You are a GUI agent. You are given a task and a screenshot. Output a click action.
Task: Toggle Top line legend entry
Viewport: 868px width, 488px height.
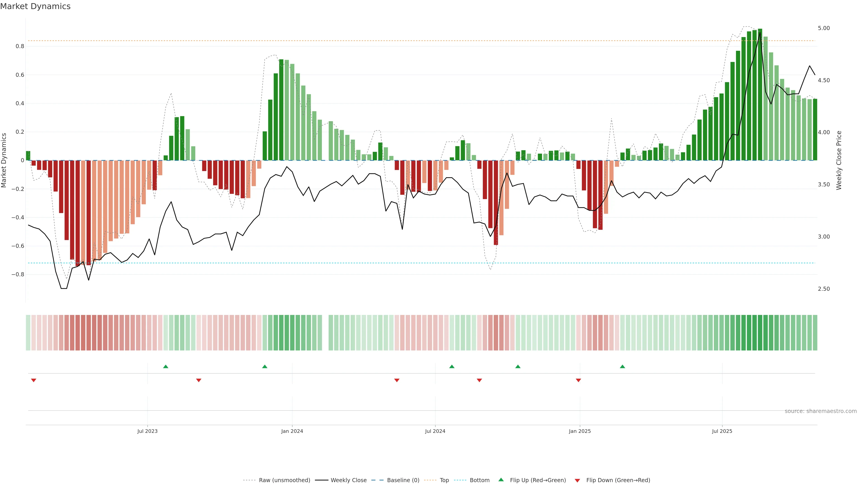point(444,480)
